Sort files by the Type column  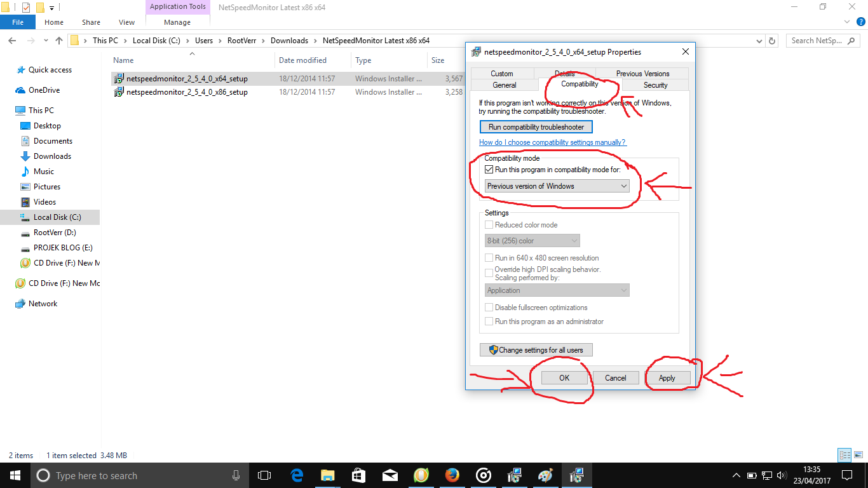pos(389,60)
